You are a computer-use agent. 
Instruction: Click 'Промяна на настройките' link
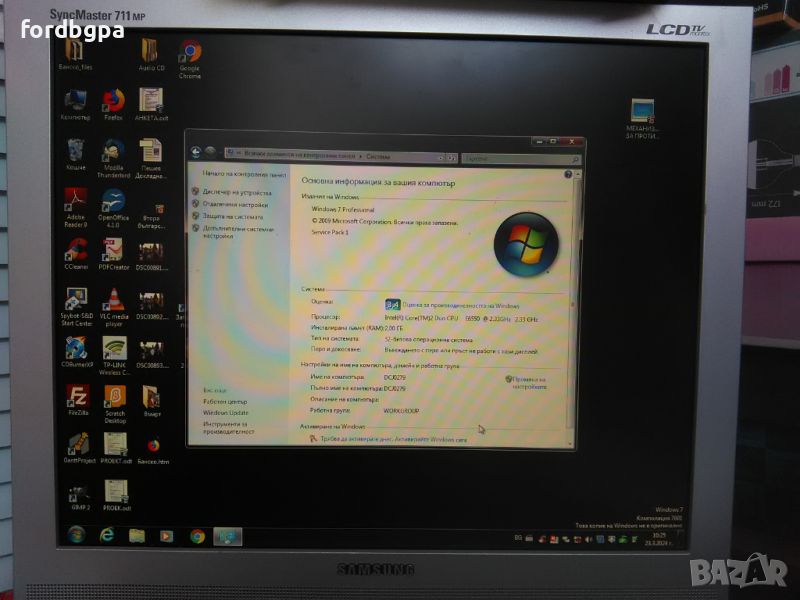coord(529,382)
